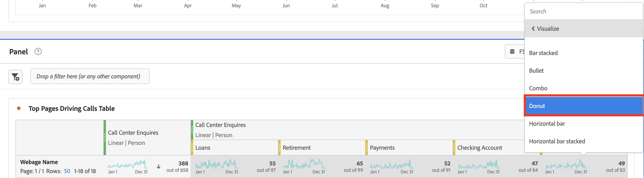This screenshot has height=178, width=644.
Task: Click the Payments sparkline trend chart
Action: click(x=392, y=164)
